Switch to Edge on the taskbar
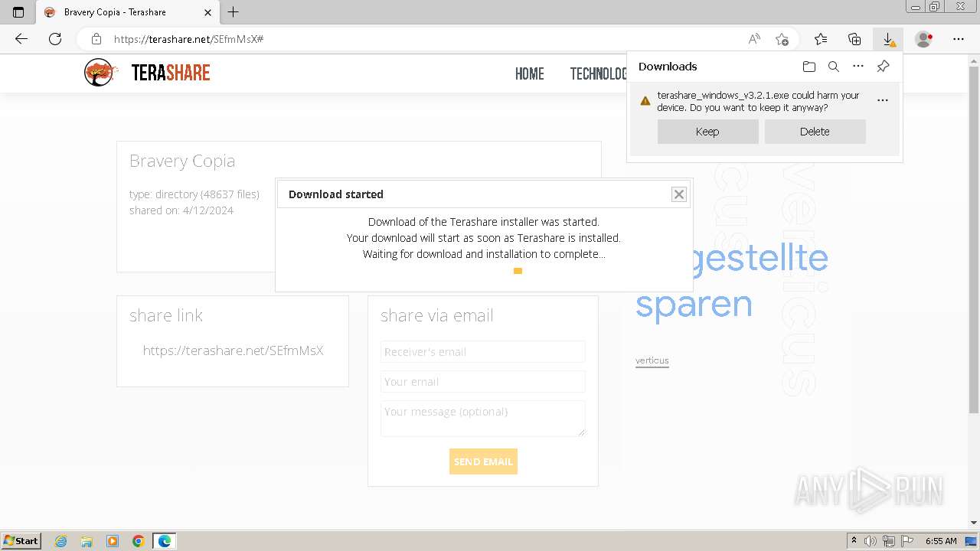Image resolution: width=980 pixels, height=551 pixels. 165,541
